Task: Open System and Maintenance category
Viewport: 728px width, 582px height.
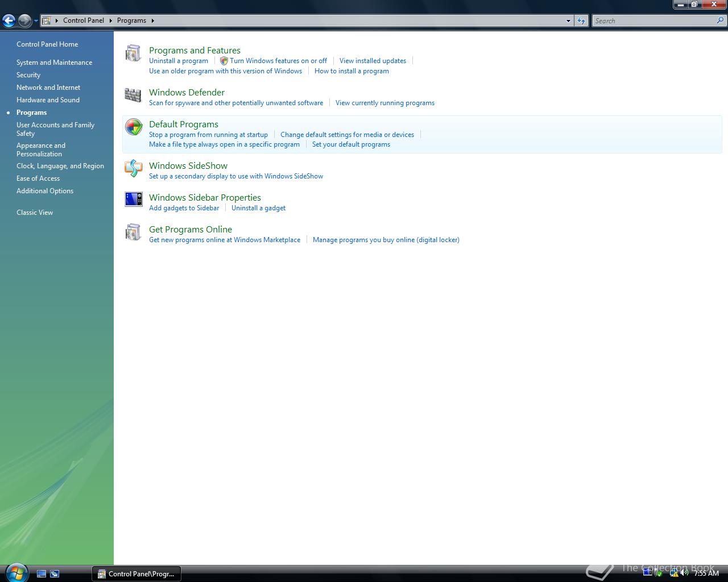Action: [x=54, y=63]
